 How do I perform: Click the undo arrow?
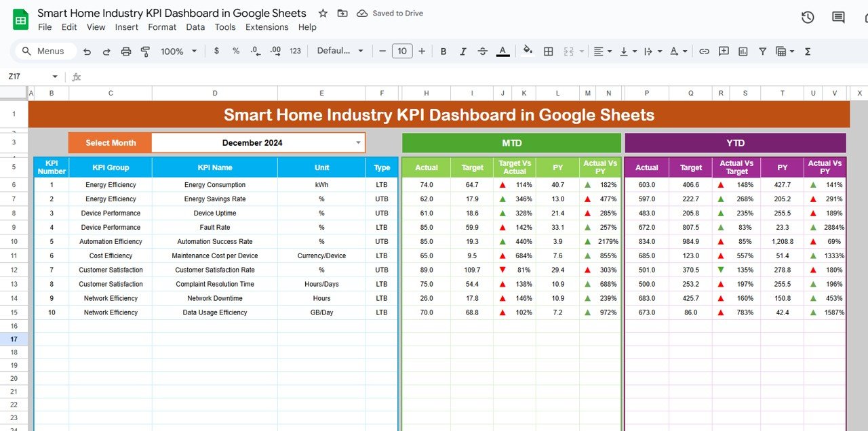coord(87,52)
